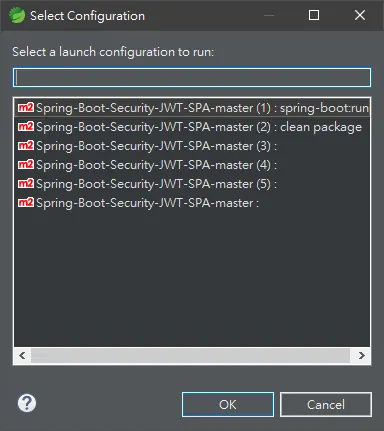Click m2 icon of configuration (5)
This screenshot has height=431, width=384.
coord(26,183)
